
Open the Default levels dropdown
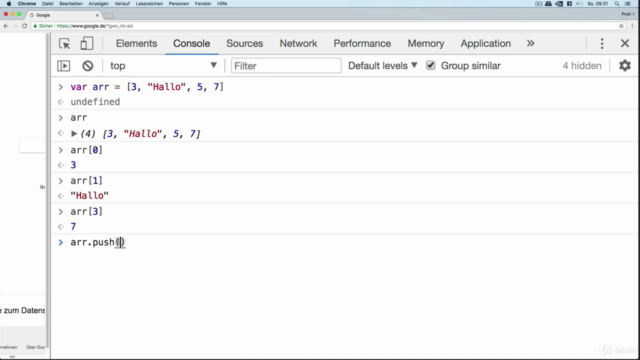coord(382,66)
